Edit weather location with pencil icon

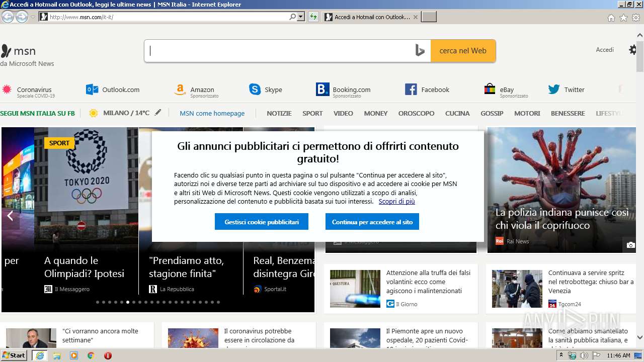pos(158,113)
